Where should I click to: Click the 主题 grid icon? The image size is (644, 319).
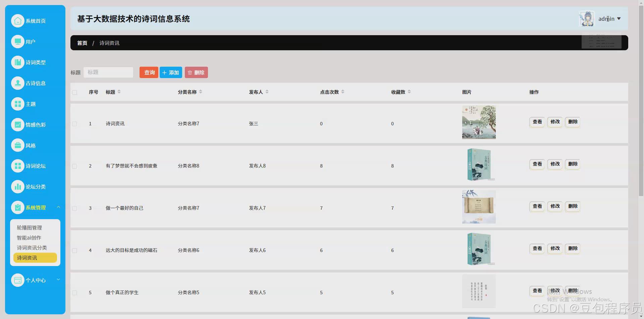coord(18,104)
